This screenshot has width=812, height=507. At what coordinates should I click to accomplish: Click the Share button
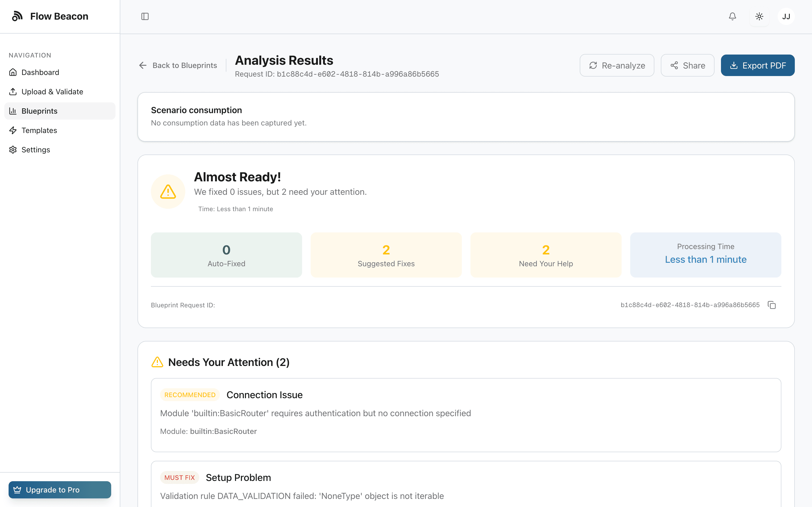pos(687,65)
